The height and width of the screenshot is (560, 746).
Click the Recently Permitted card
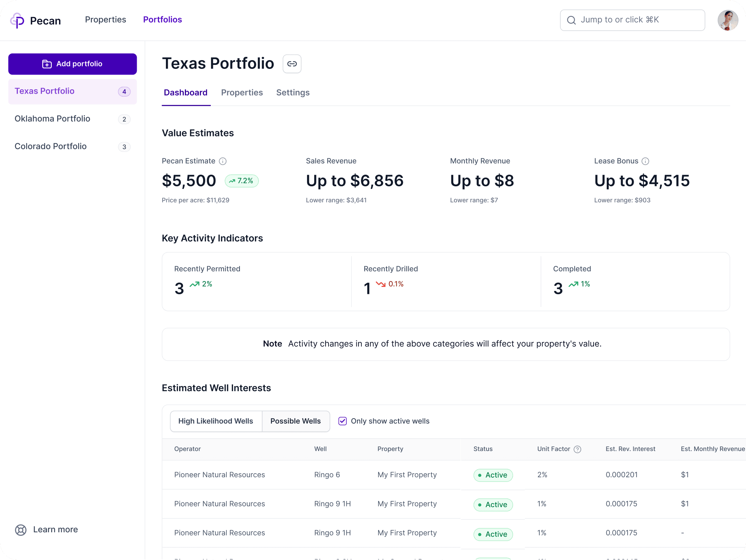(x=257, y=281)
